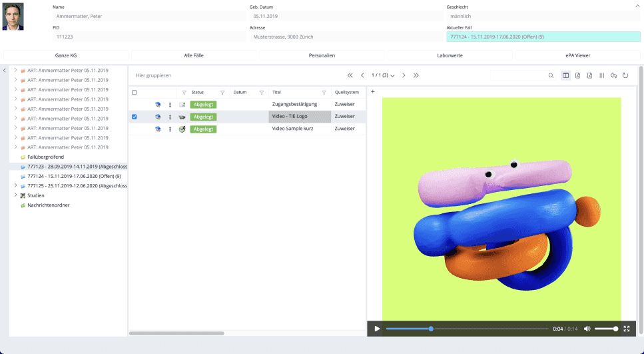Click the Hier gruppieren grouping area
This screenshot has width=644, height=354.
coord(153,75)
